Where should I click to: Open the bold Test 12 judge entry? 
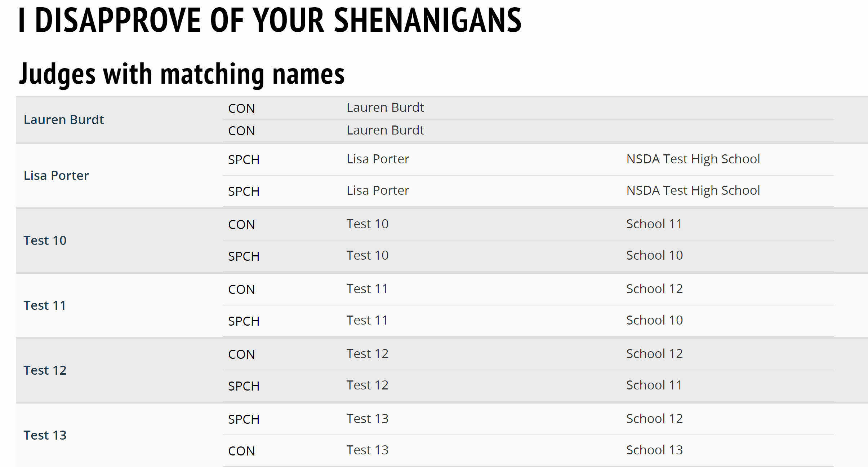(x=45, y=370)
